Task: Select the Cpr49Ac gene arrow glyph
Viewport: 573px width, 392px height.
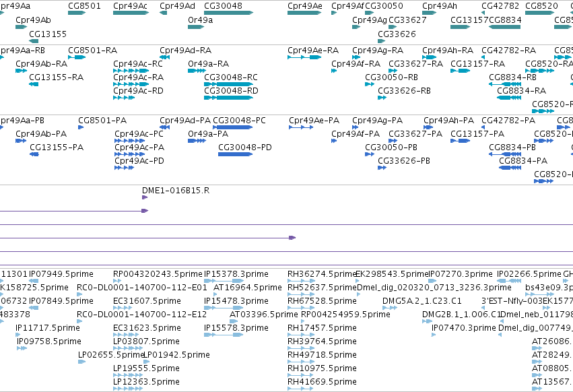Action: (131, 13)
